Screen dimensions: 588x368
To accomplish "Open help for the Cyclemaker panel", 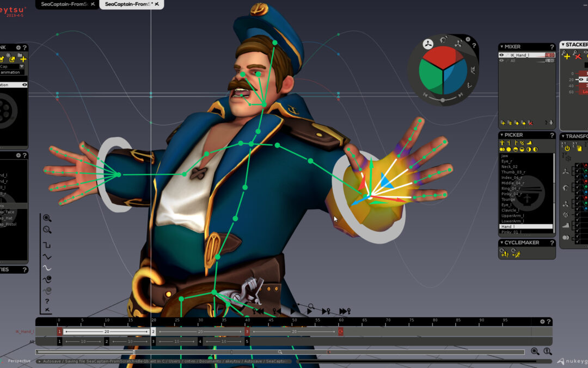I will [552, 243].
